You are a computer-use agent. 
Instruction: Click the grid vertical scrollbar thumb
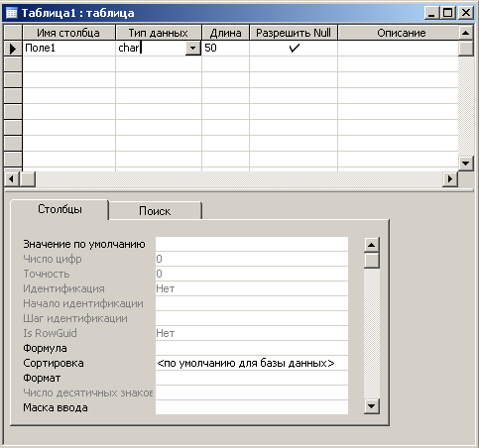(465, 49)
